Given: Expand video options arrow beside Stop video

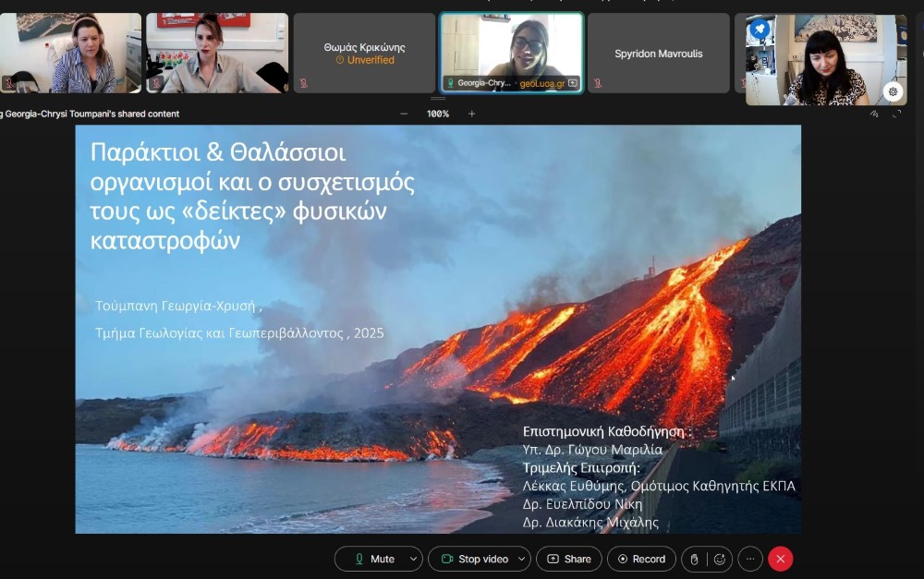Looking at the screenshot, I should tap(522, 559).
